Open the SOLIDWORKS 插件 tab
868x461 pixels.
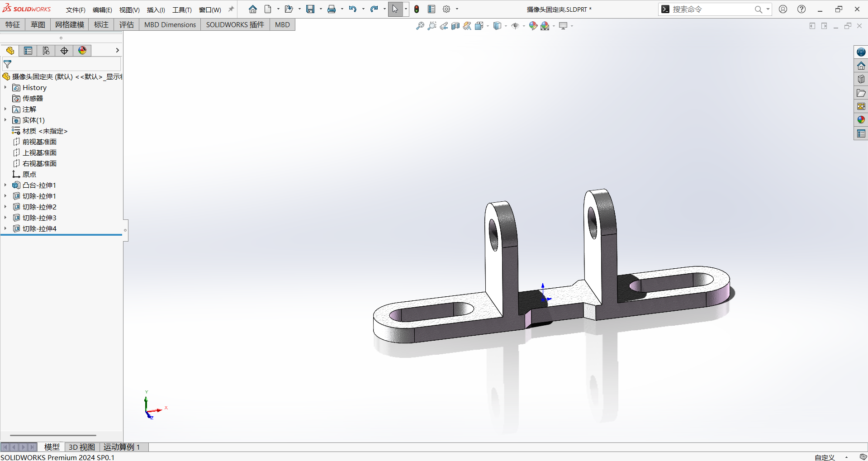tap(235, 24)
